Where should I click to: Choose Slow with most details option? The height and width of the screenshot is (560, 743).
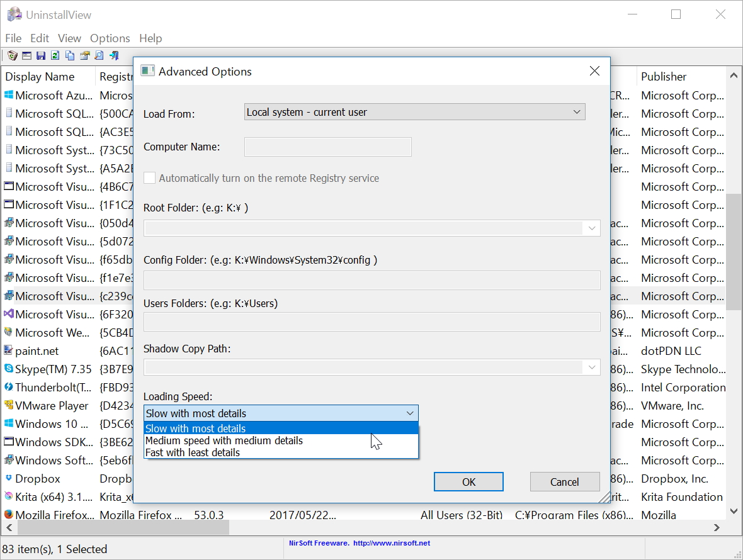[x=281, y=428]
